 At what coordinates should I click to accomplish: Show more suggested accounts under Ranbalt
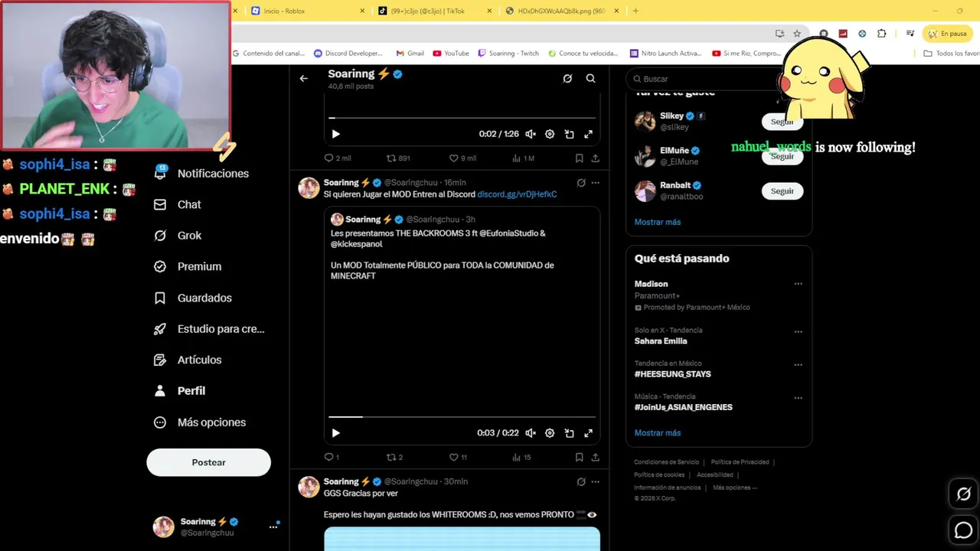click(x=658, y=222)
